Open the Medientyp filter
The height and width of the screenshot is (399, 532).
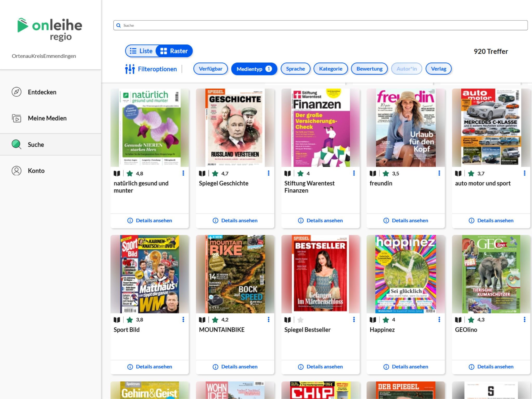[254, 69]
